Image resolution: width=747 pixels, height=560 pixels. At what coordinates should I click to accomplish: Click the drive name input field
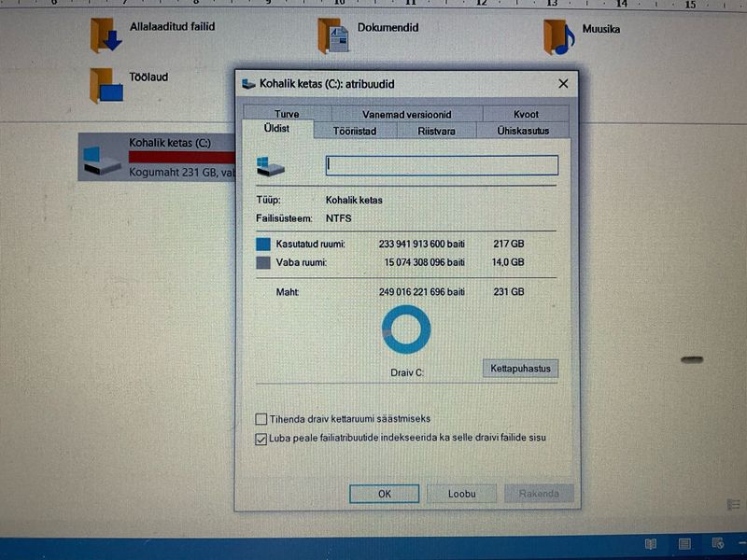point(442,165)
